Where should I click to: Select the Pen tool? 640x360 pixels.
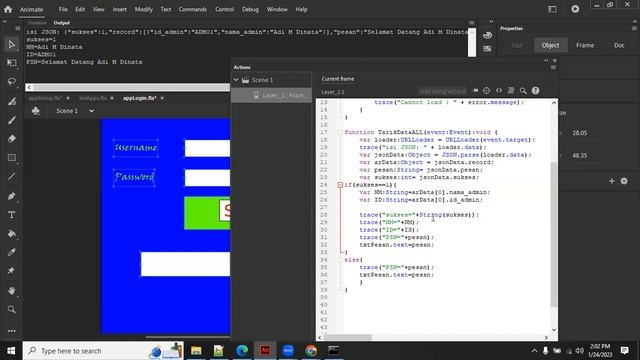pos(11,196)
